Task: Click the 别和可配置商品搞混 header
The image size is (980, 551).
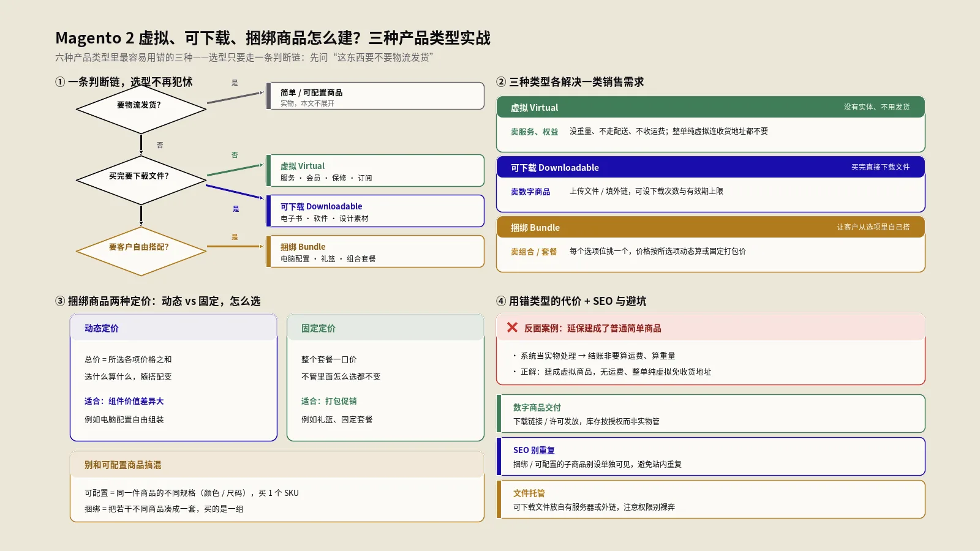Action: pyautogui.click(x=277, y=465)
